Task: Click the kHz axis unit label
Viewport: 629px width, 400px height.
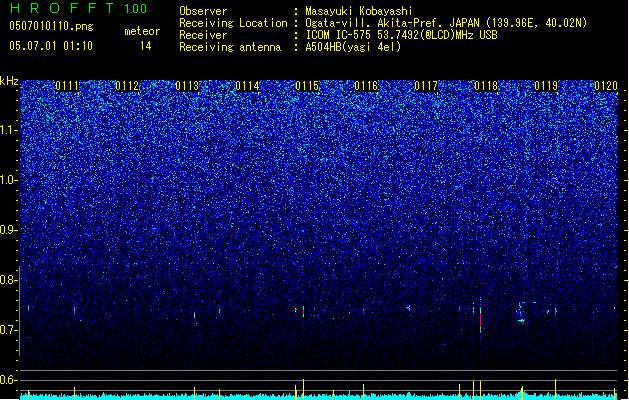Action: pos(9,81)
